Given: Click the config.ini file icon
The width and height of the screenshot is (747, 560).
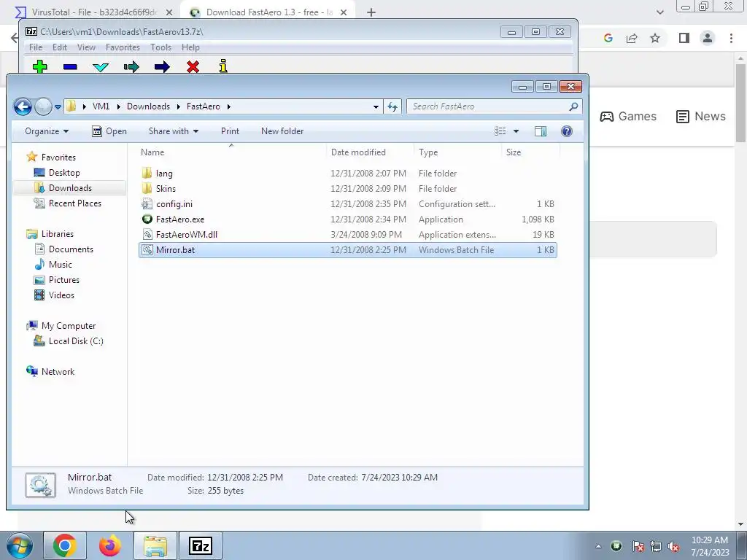Looking at the screenshot, I should [x=147, y=204].
